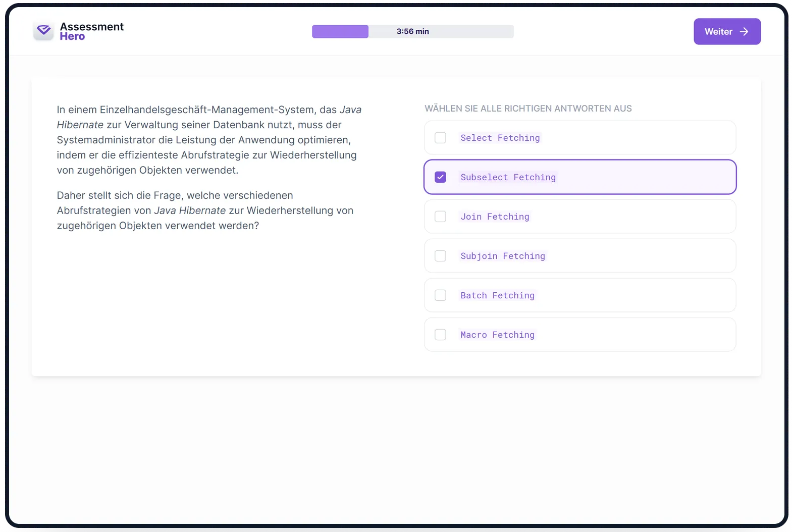Image resolution: width=792 pixels, height=532 pixels.
Task: Click the arrow icon inside the Weiter button
Action: (744, 32)
